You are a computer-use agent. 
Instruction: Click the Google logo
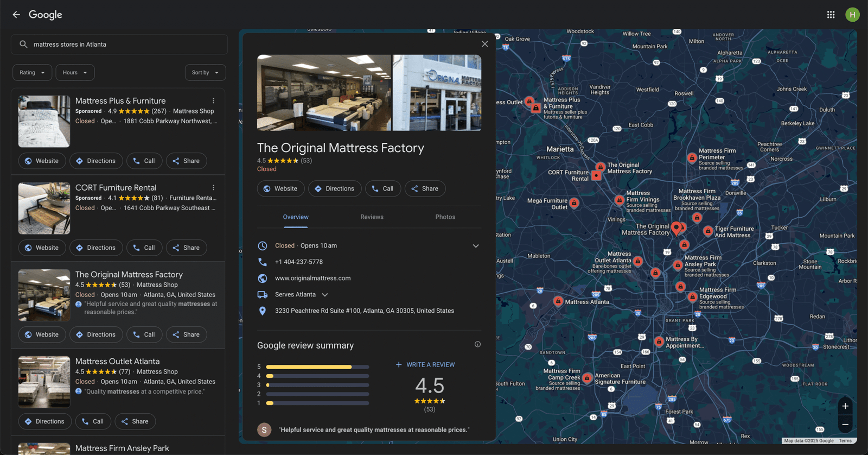(x=46, y=15)
